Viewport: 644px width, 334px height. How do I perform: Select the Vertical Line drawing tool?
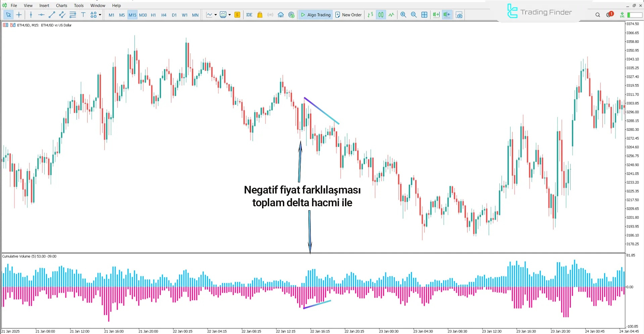tap(31, 15)
